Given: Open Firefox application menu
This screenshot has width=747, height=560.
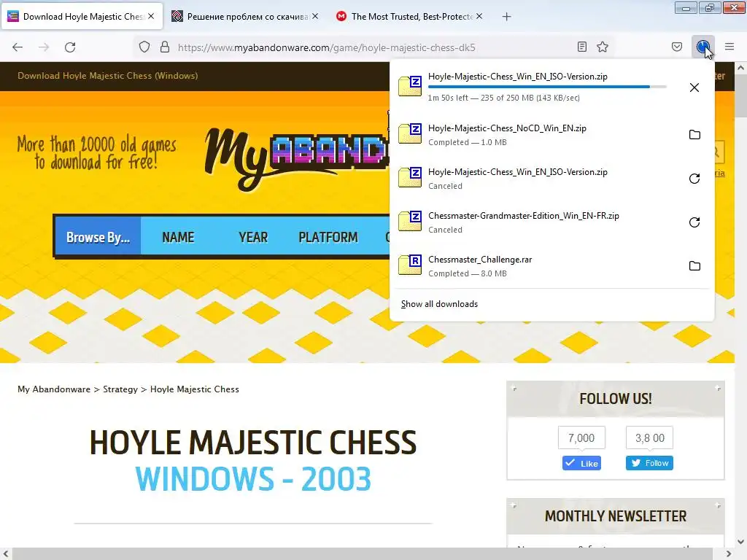Looking at the screenshot, I should tap(729, 47).
